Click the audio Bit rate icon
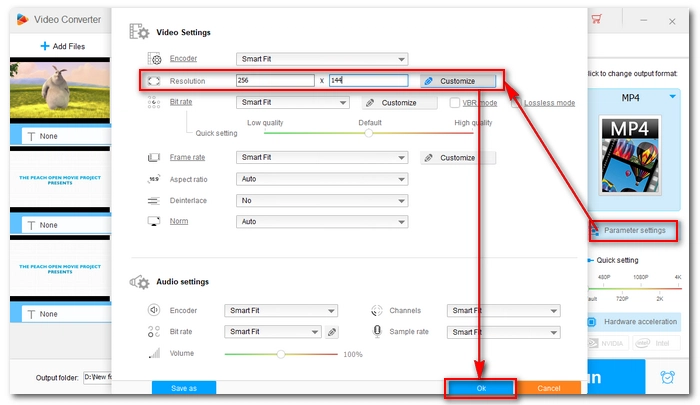 coord(154,331)
